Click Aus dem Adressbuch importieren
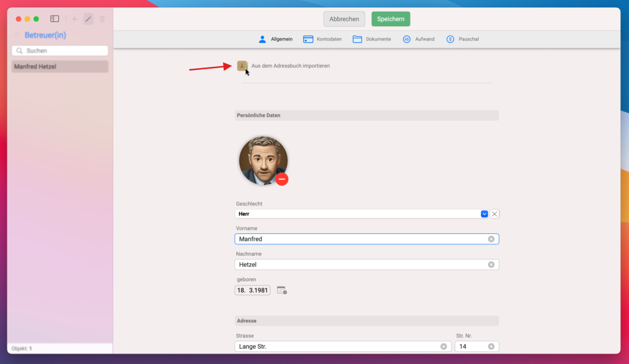629x364 pixels. tap(291, 66)
